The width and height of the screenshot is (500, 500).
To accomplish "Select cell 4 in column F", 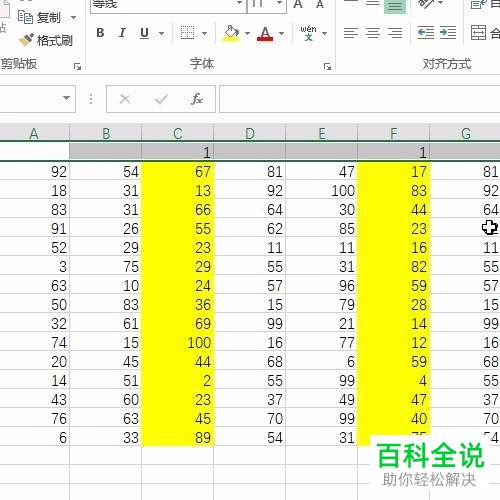I will pos(394,381).
